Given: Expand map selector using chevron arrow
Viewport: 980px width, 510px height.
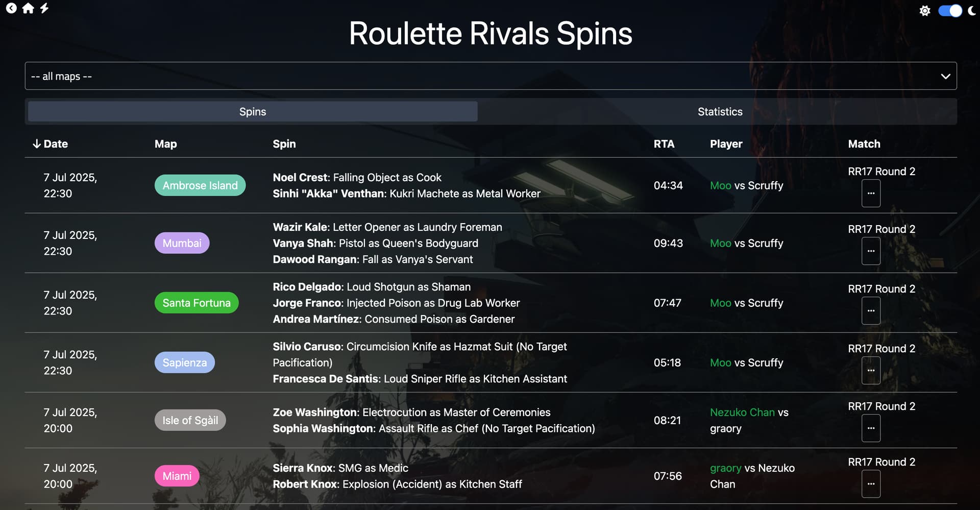Looking at the screenshot, I should (x=945, y=76).
